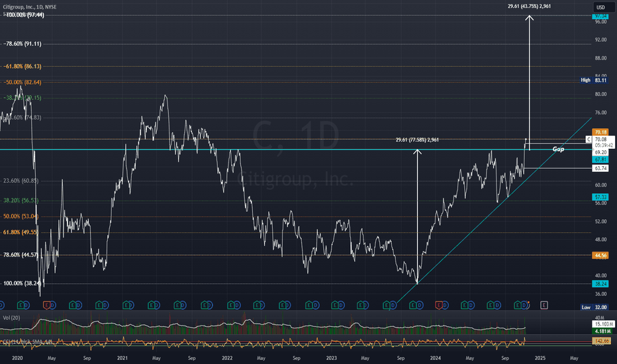The image size is (617, 364).
Task: Click the cyan 38.24 price tag
Action: [600, 284]
